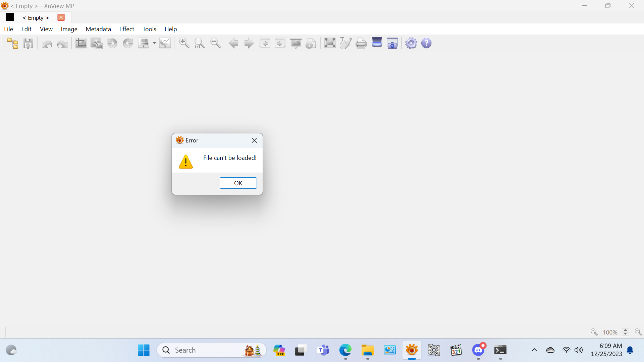644x362 pixels.
Task: Reset zoom with 1:1 magnifier icon
Action: [200, 43]
